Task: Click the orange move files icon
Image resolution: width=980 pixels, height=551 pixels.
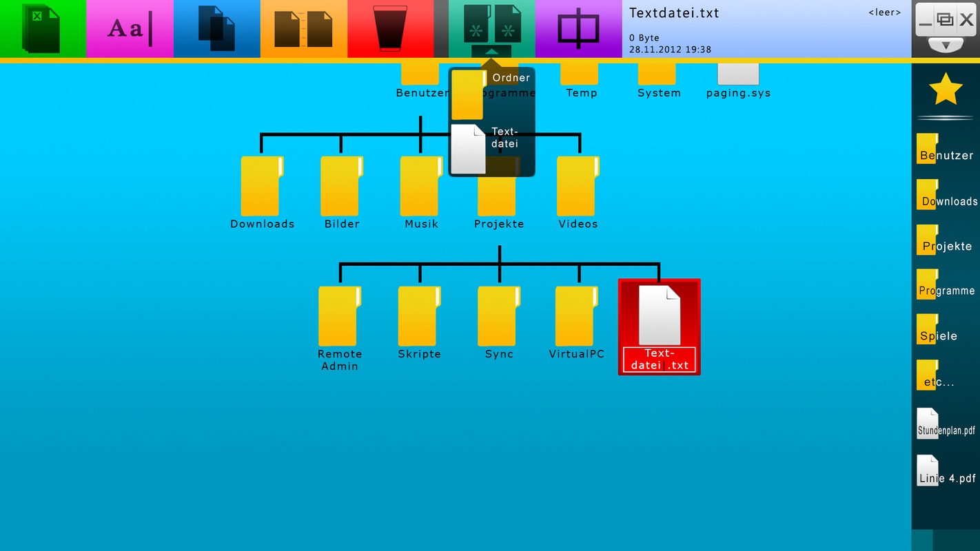Action: [303, 29]
